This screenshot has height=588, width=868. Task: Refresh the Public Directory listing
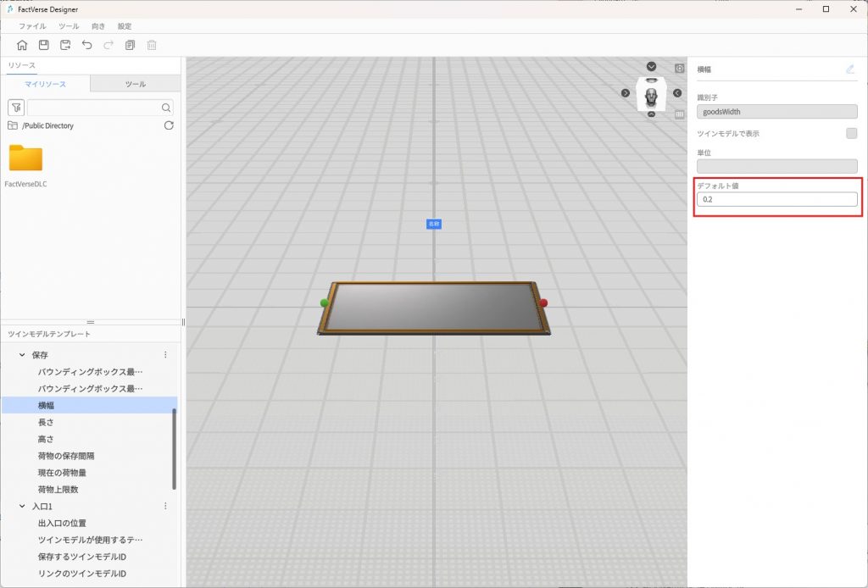point(169,125)
